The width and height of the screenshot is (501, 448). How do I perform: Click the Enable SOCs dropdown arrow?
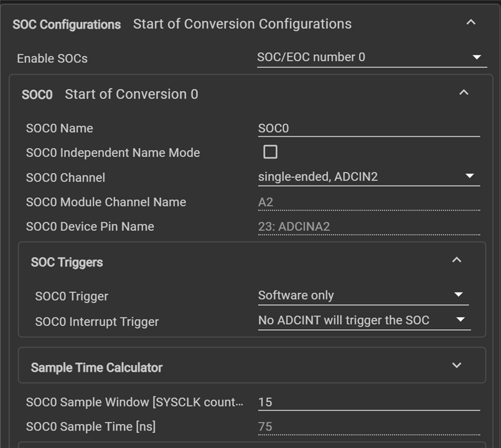477,57
